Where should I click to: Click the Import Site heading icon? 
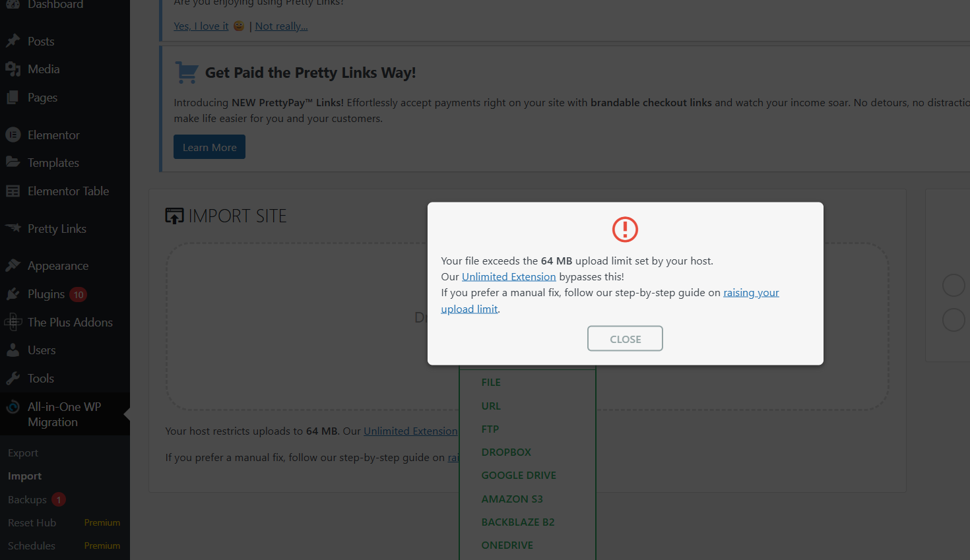tap(174, 216)
